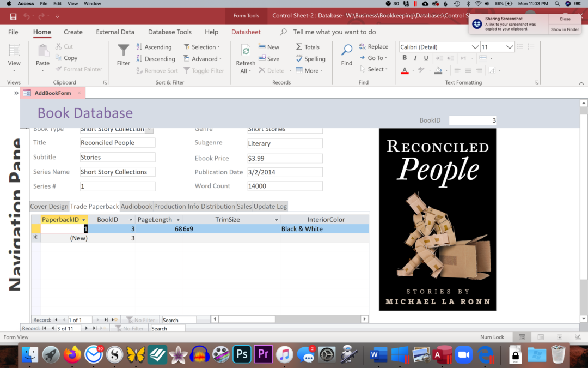Click the Paste icon
Screen dimensions: 588x368
[43, 51]
